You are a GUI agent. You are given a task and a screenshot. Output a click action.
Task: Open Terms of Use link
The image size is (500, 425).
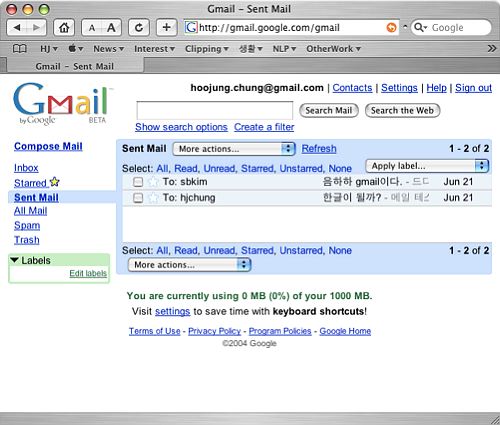[155, 331]
